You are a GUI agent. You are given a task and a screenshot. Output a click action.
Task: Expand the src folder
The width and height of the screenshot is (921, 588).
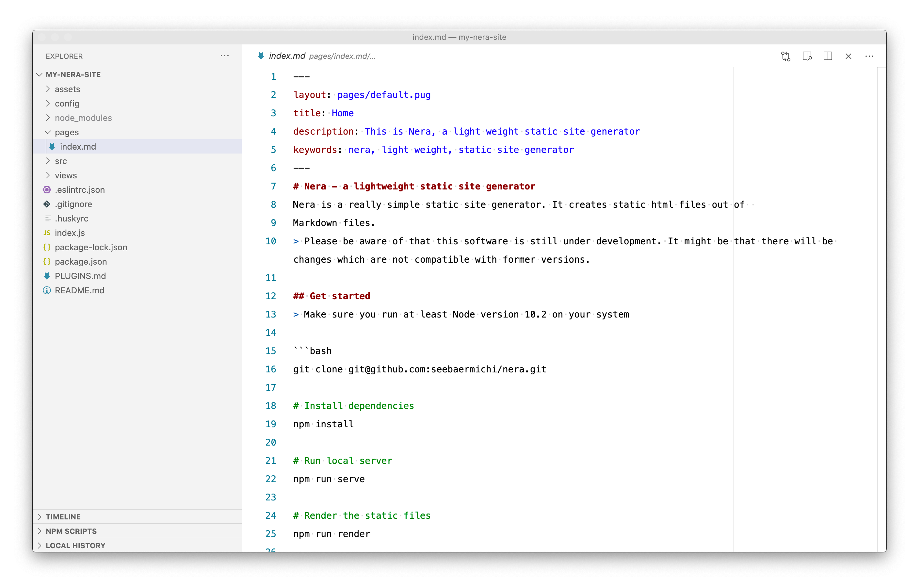click(48, 161)
